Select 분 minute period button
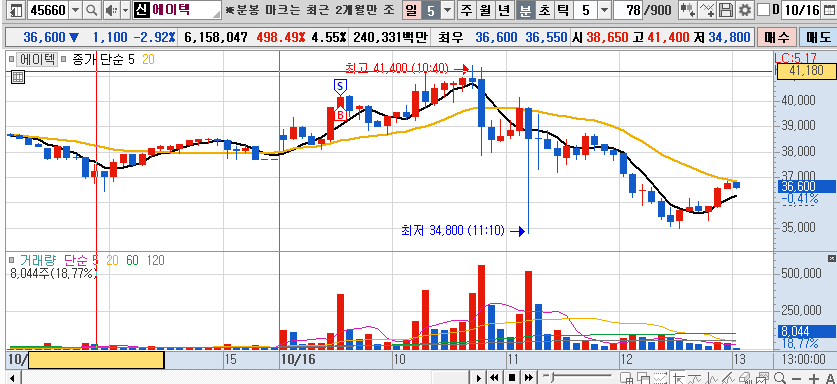Viewport: 837px width, 384px height. (525, 10)
